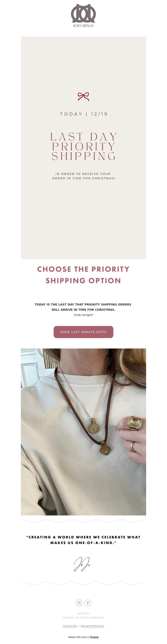Open the Facebook icon link

(88, 603)
